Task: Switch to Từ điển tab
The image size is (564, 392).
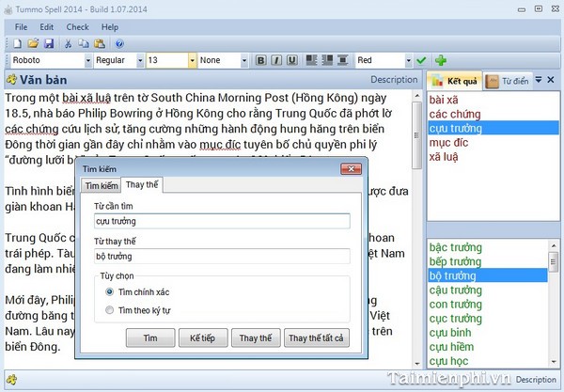Action: point(508,81)
